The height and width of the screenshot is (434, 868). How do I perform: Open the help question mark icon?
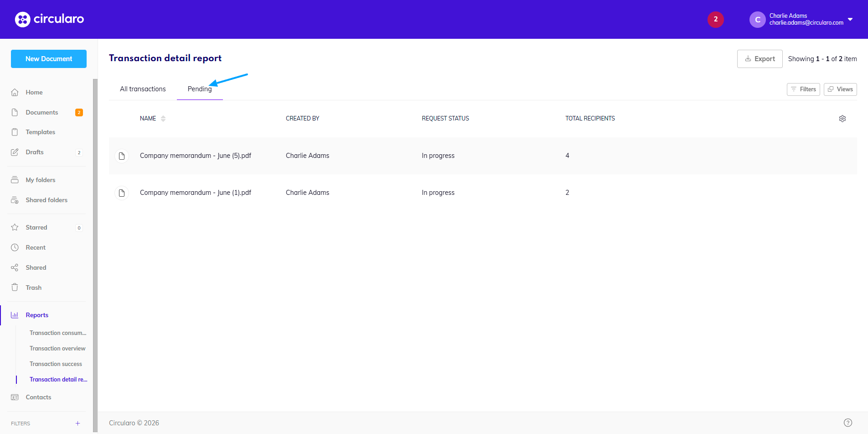[x=847, y=423]
